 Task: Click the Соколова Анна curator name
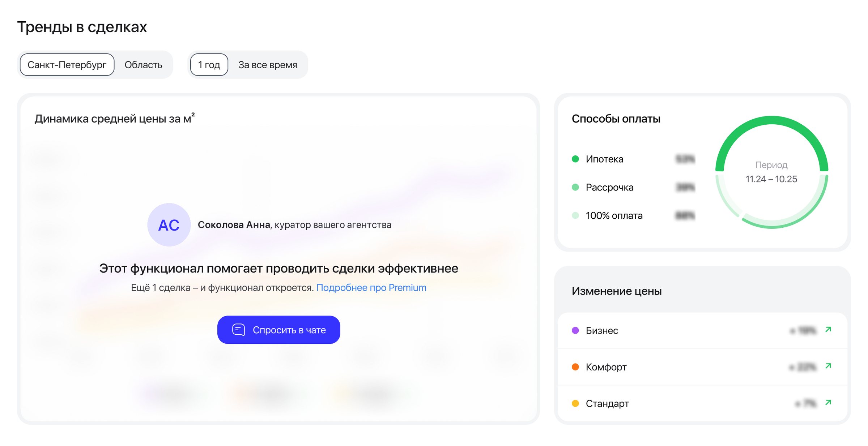coord(234,225)
